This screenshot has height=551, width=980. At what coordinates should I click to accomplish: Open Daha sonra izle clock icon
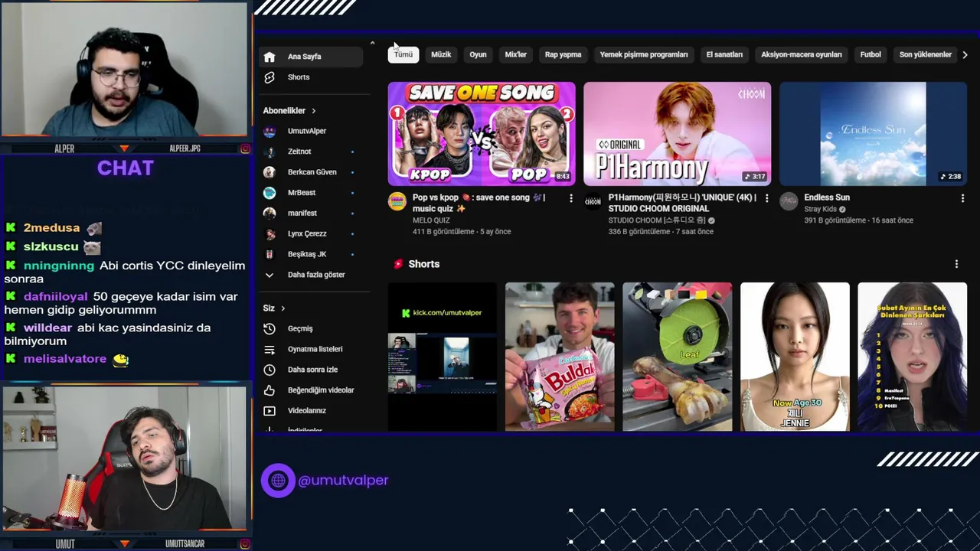(x=269, y=370)
